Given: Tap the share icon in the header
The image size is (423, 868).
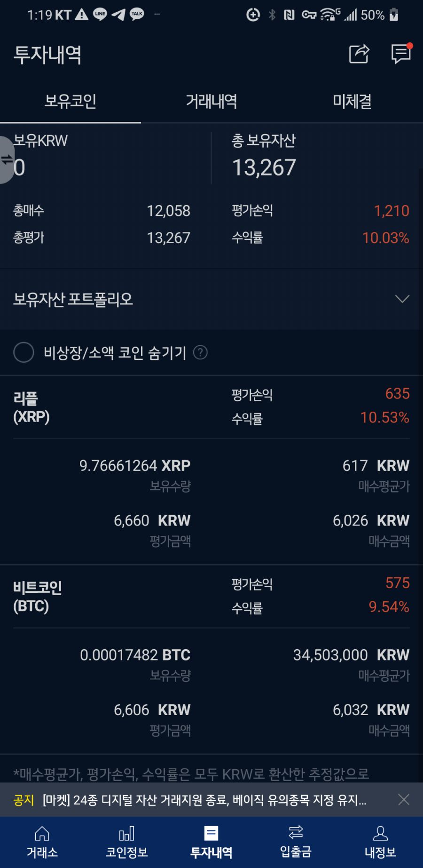Looking at the screenshot, I should [x=359, y=54].
